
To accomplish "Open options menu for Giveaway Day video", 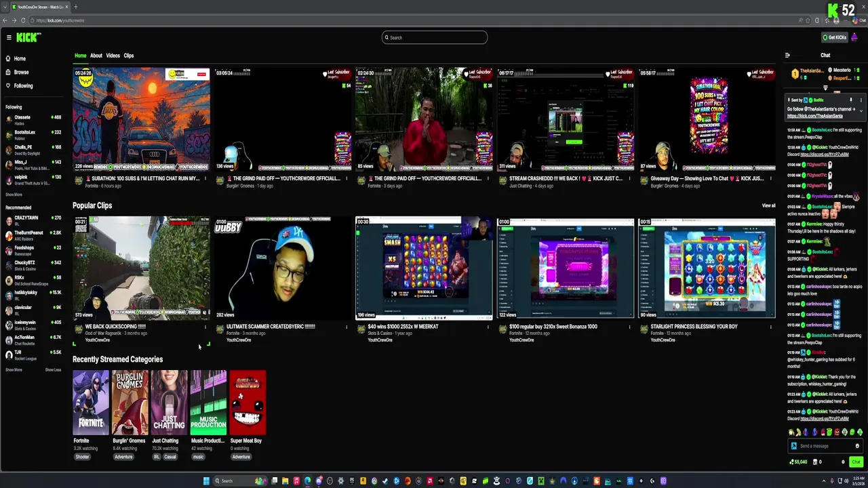I will pos(770,179).
